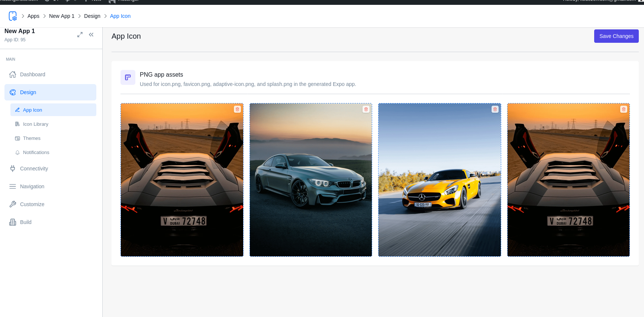Select the gray BMW thumbnail
The height and width of the screenshot is (317, 644).
311,180
